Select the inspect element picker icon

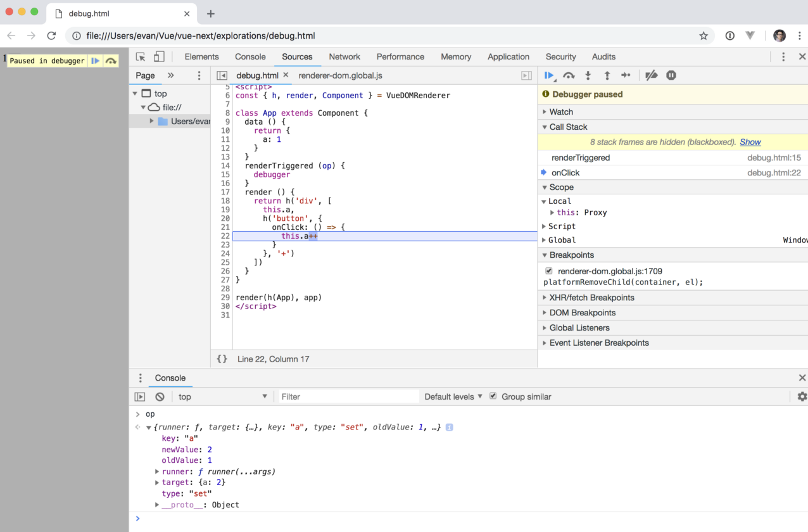pyautogui.click(x=141, y=56)
